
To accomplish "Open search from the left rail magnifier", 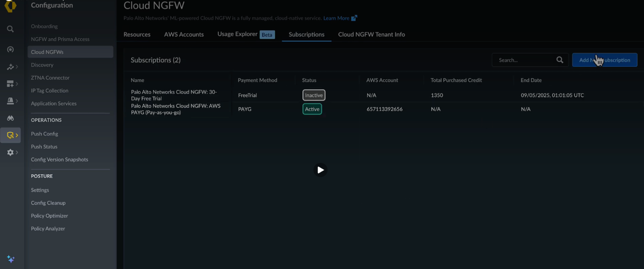I will (10, 29).
